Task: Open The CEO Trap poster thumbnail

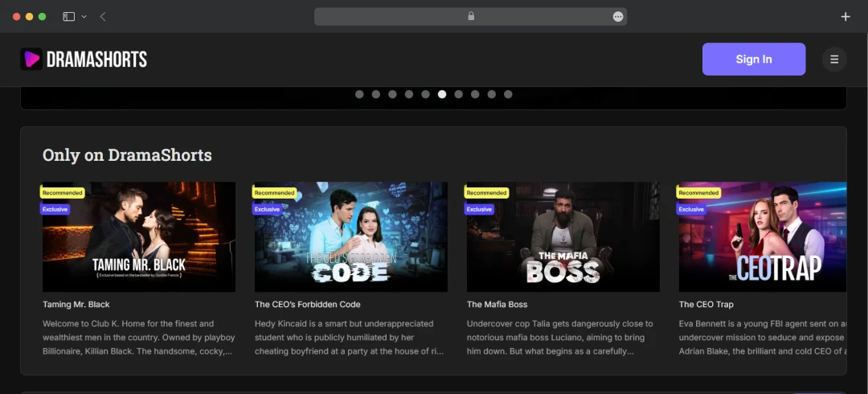Action: [762, 236]
